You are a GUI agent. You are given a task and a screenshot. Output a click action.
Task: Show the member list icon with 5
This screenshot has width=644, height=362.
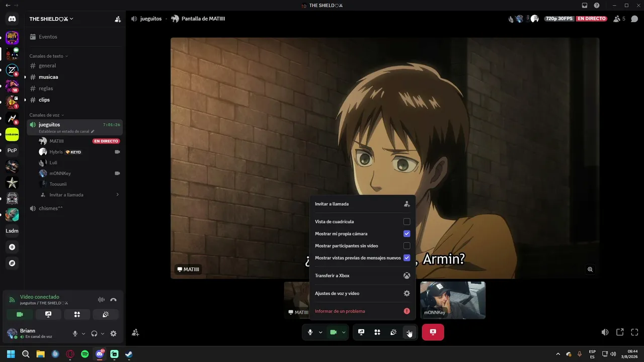click(619, 19)
